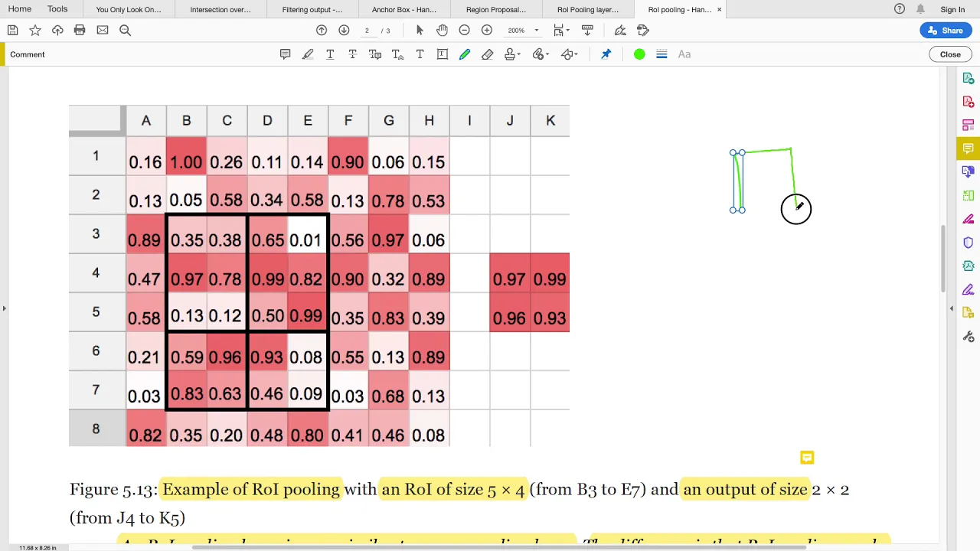
Task: Open the Anchor Box document tab
Action: pos(404,9)
